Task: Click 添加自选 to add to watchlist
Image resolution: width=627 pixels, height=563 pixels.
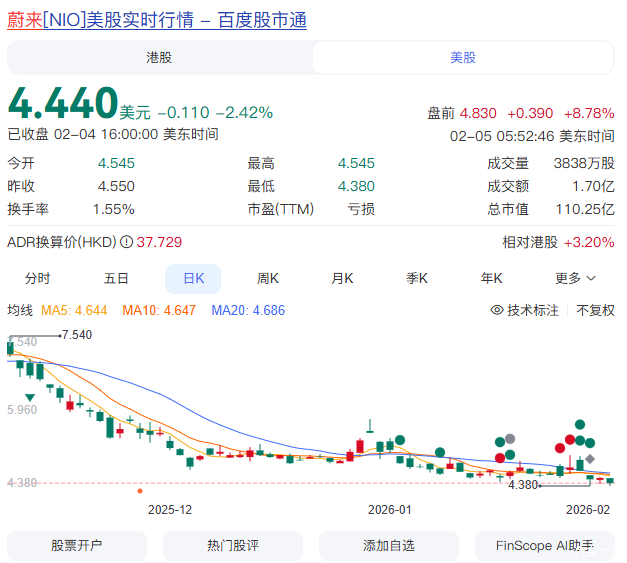Action: (x=389, y=546)
